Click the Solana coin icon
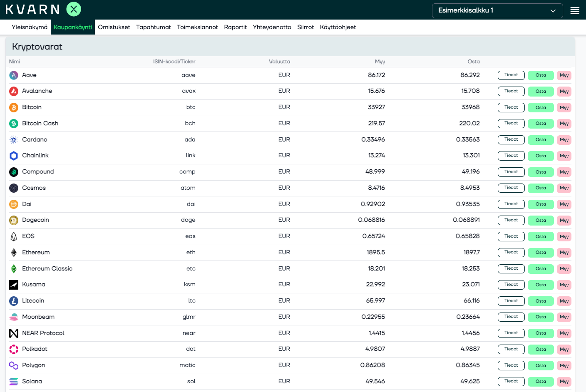The height and width of the screenshot is (392, 586). [x=14, y=382]
